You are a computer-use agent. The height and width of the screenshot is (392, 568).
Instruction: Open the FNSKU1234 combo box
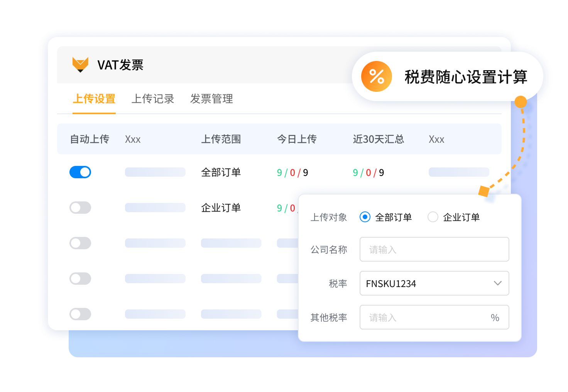coord(424,283)
